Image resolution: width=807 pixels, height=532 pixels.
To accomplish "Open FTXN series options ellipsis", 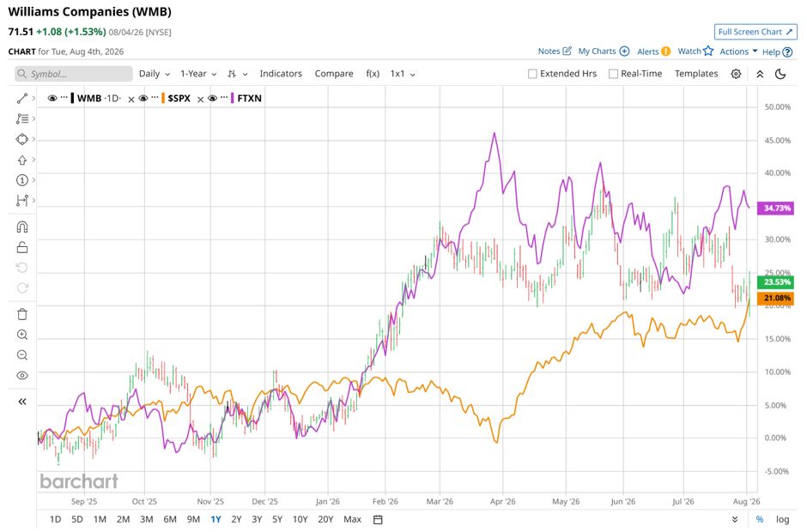I will coord(224,97).
